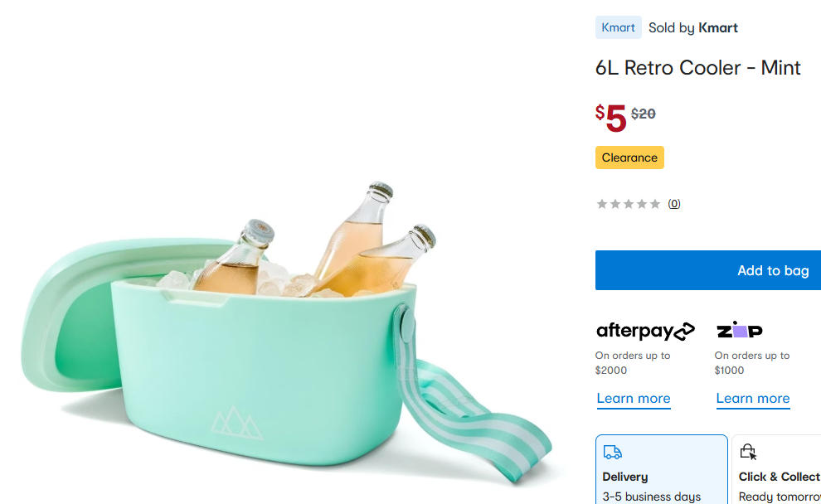The height and width of the screenshot is (504, 821).
Task: Click the 6L Retro Cooler - Mint title
Action: (x=697, y=68)
